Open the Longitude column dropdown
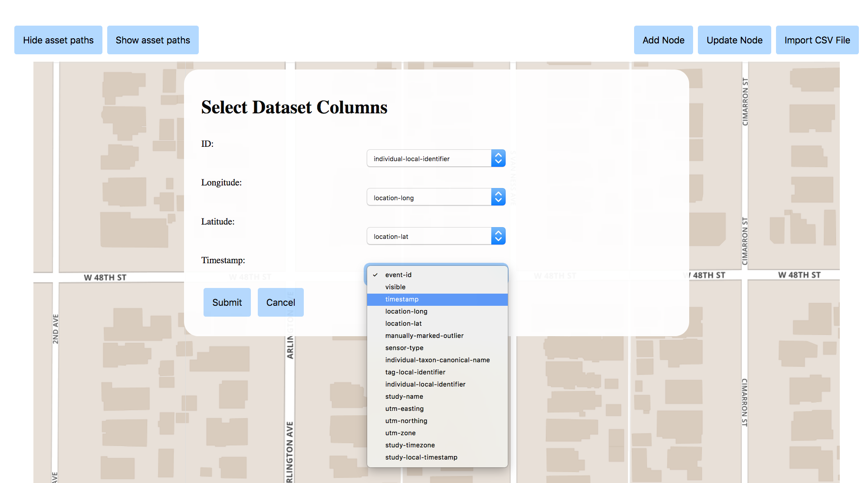The image size is (868, 483). coord(436,197)
